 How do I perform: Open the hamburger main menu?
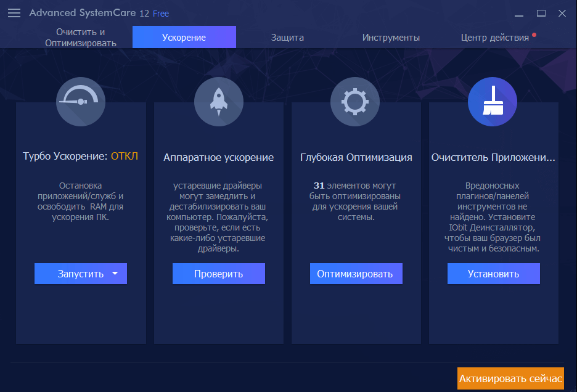14,13
